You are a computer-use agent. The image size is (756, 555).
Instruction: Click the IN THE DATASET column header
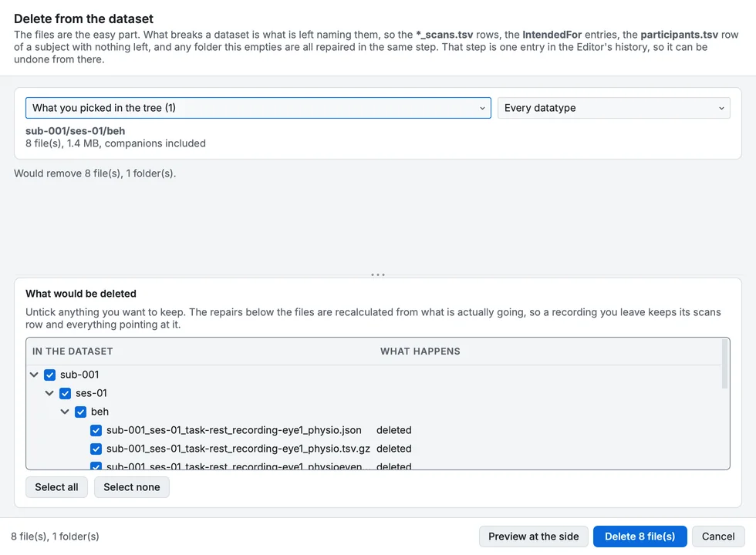73,351
